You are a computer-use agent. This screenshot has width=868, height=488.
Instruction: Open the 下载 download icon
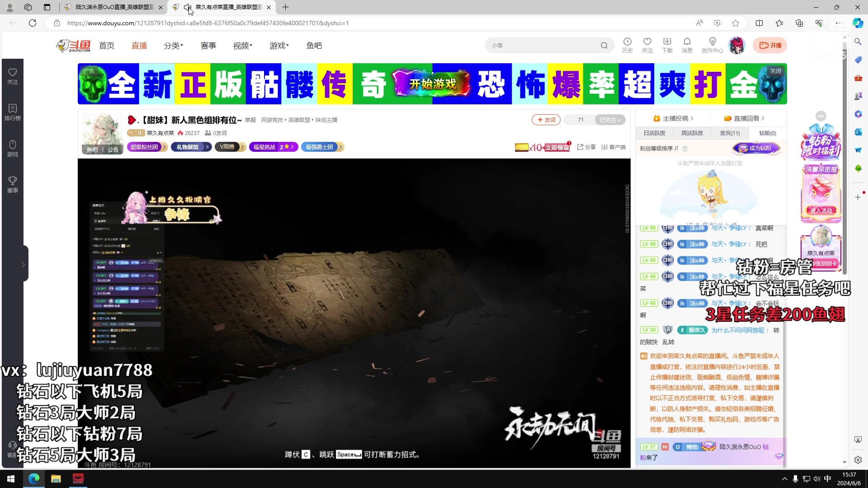pos(667,45)
